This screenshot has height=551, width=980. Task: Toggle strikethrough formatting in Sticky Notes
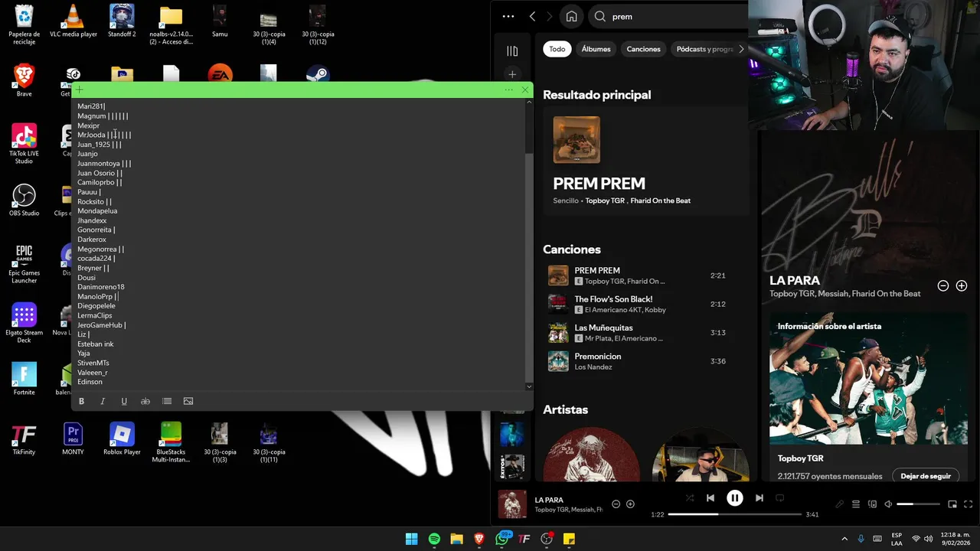click(145, 401)
